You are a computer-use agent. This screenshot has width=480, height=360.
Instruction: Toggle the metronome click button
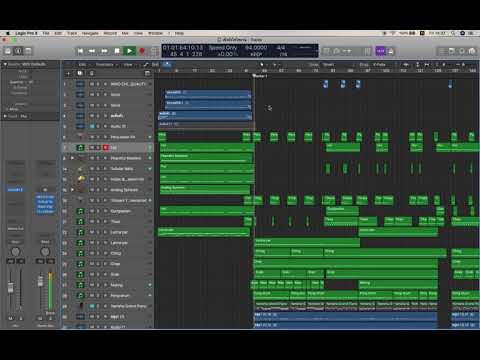391,51
